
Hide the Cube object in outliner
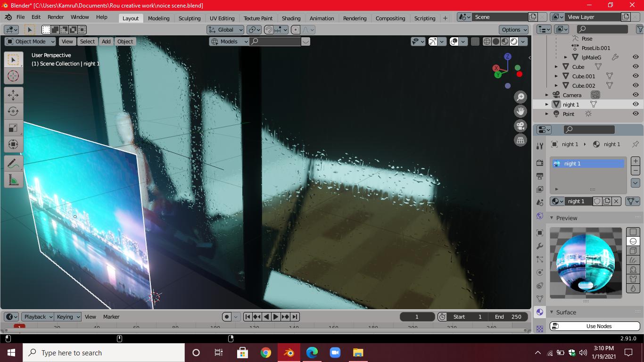coord(636,67)
